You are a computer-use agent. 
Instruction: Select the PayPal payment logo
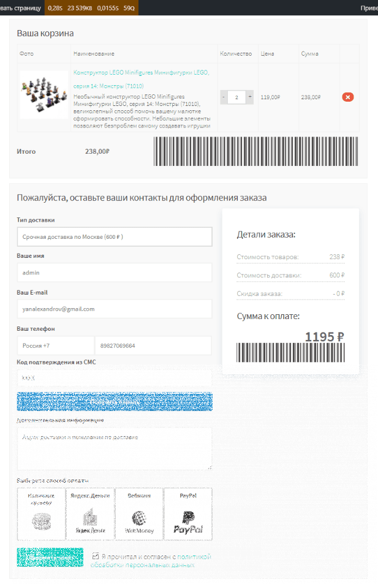coord(187,522)
